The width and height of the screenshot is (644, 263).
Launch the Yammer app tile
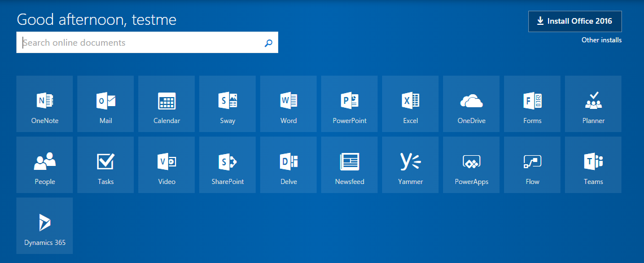point(410,165)
